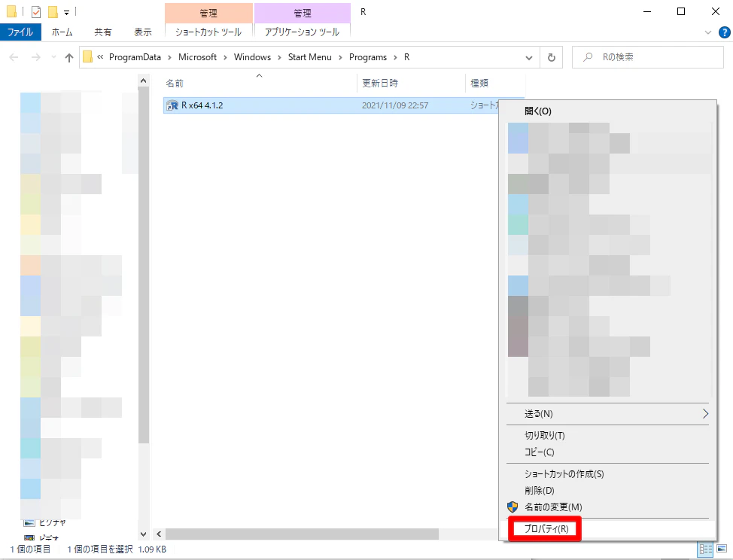Switch to the ホーム ribbon tab
The height and width of the screenshot is (560, 733).
62,32
